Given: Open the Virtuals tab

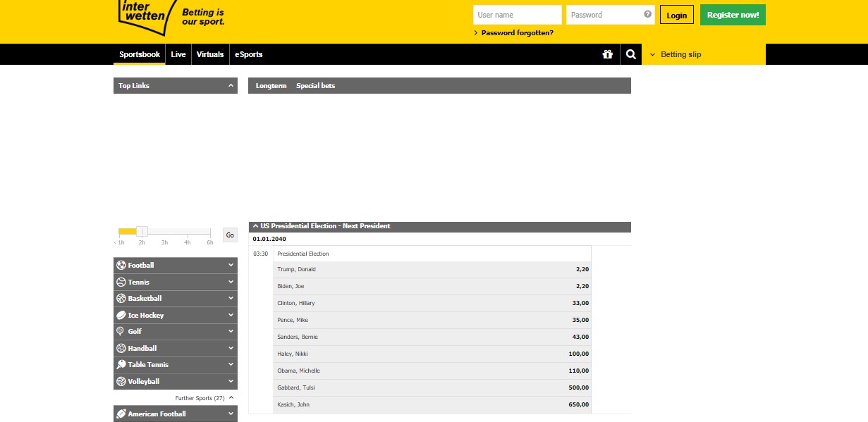Looking at the screenshot, I should [x=210, y=54].
